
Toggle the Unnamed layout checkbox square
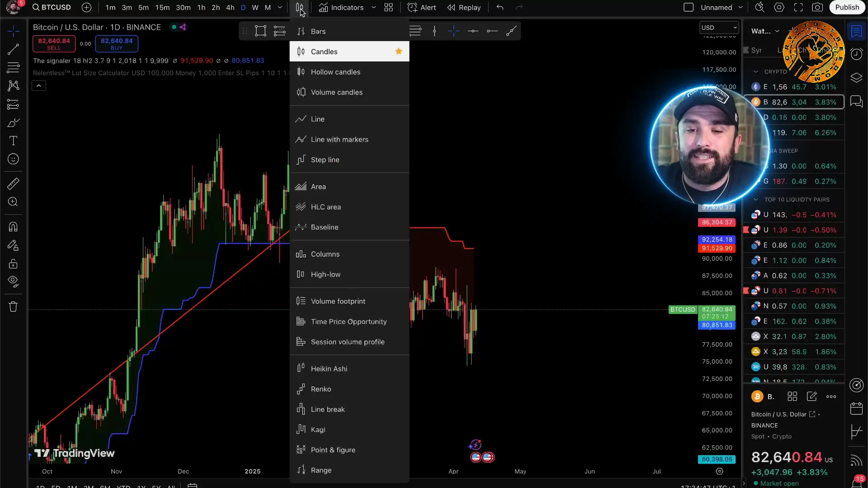tap(689, 7)
